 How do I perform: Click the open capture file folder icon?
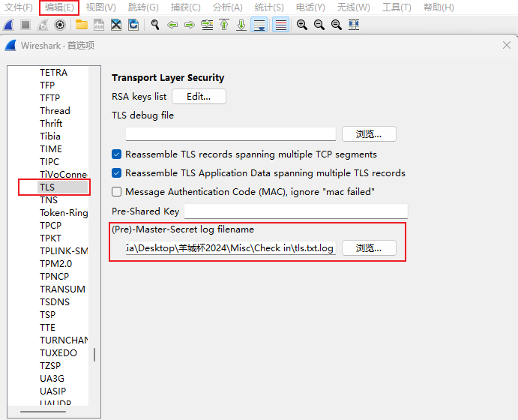click(81, 25)
